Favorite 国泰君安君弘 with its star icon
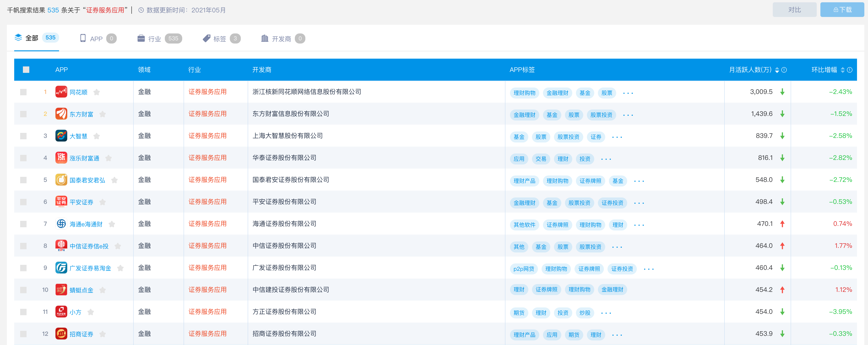 (x=114, y=180)
